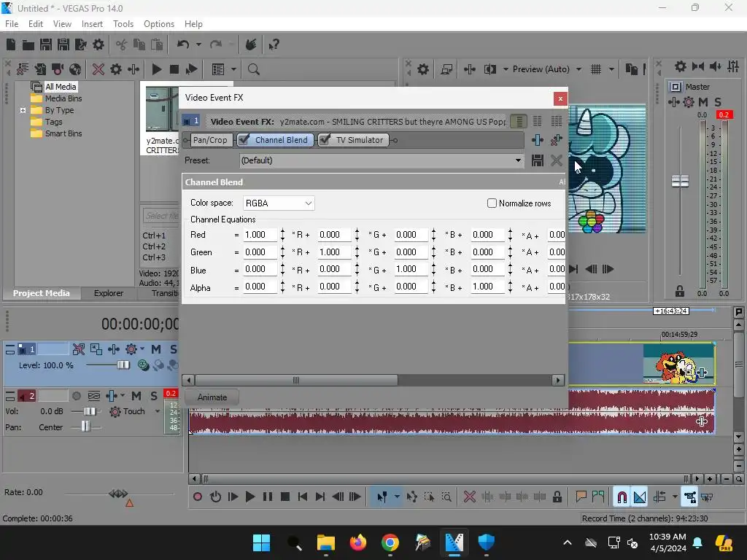
Task: Toggle Enable Snapping magnet icon
Action: 622,497
